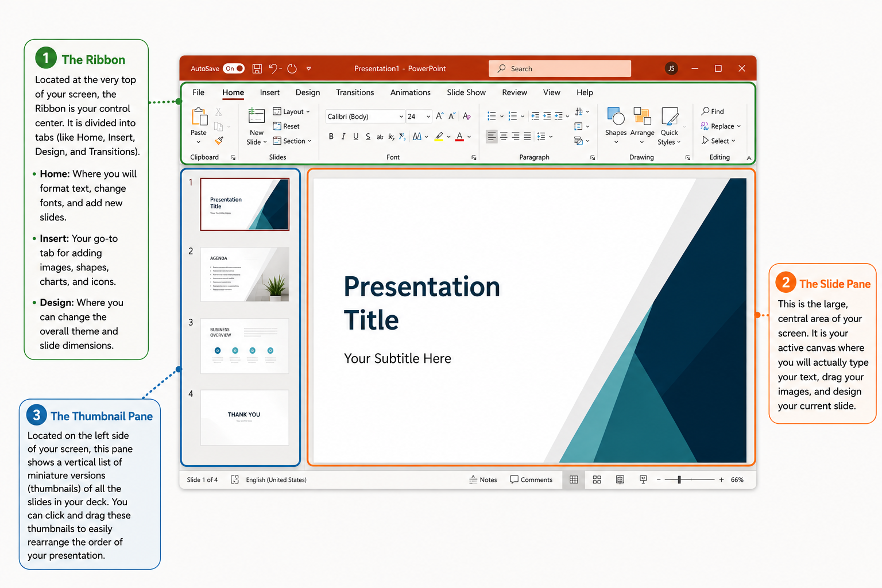Toggle Underline formatting

(x=356, y=137)
